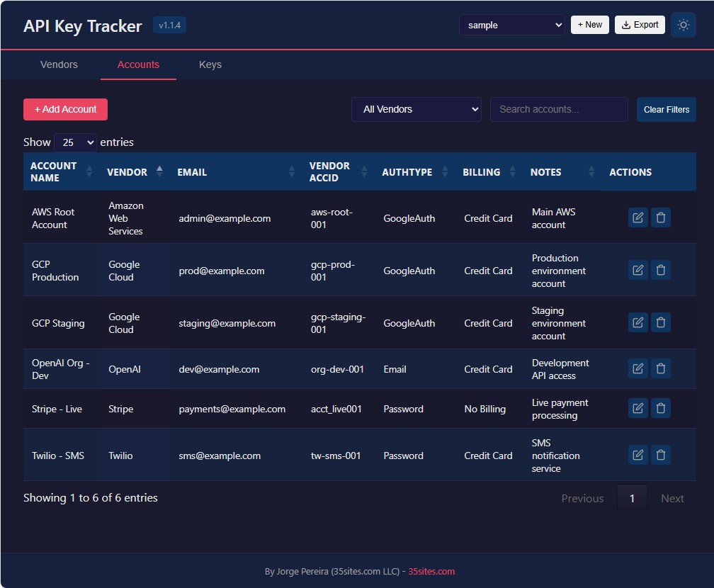Open the sample database dropdown
Viewport: 714px width, 588px height.
pyautogui.click(x=512, y=25)
